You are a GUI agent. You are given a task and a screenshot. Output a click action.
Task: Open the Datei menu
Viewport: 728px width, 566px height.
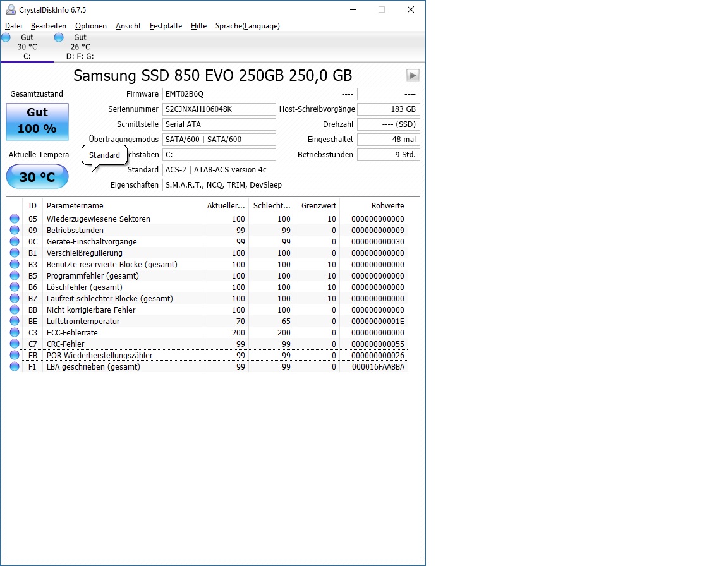coord(13,26)
